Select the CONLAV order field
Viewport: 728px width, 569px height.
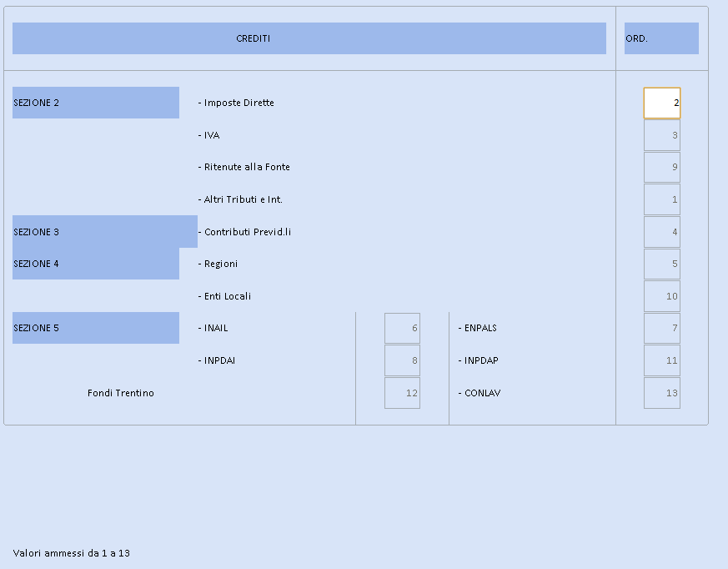(x=661, y=393)
